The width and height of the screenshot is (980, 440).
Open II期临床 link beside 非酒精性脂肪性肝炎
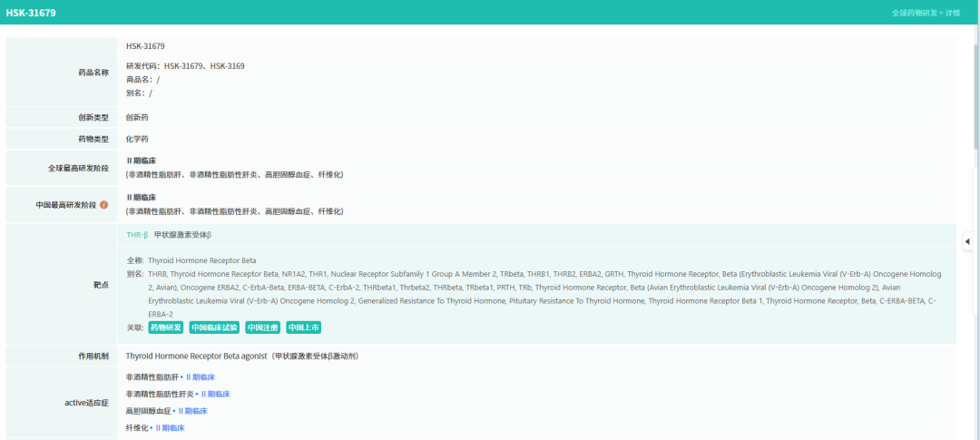point(215,395)
